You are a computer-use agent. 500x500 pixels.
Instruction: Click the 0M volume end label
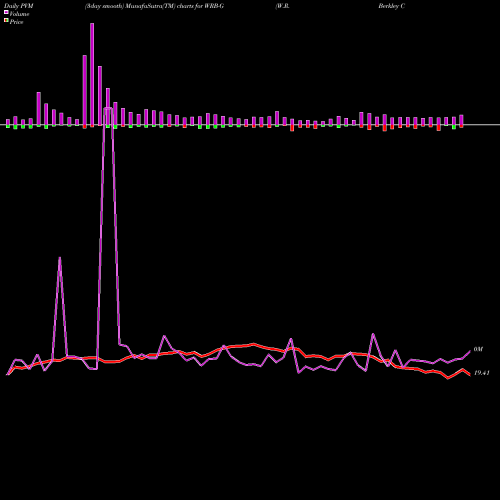[x=478, y=349]
